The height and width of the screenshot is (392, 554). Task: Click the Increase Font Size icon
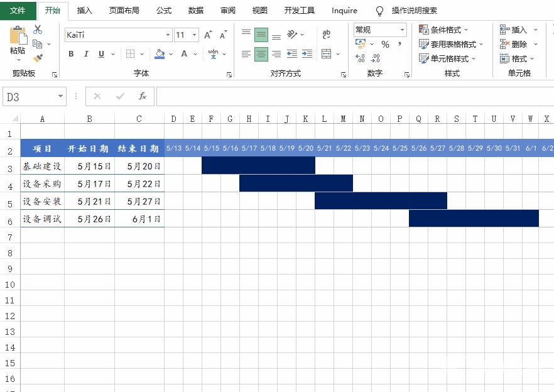[x=208, y=35]
